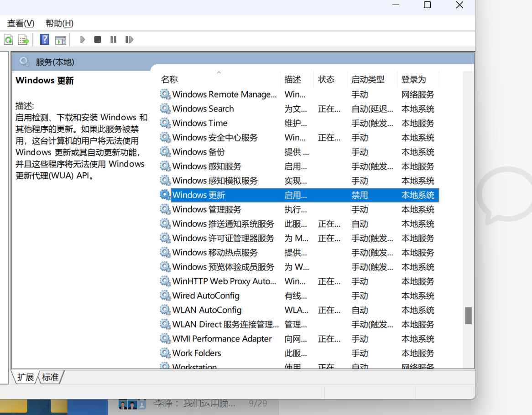Click the 本地服务 login of Work Folders

(x=417, y=353)
